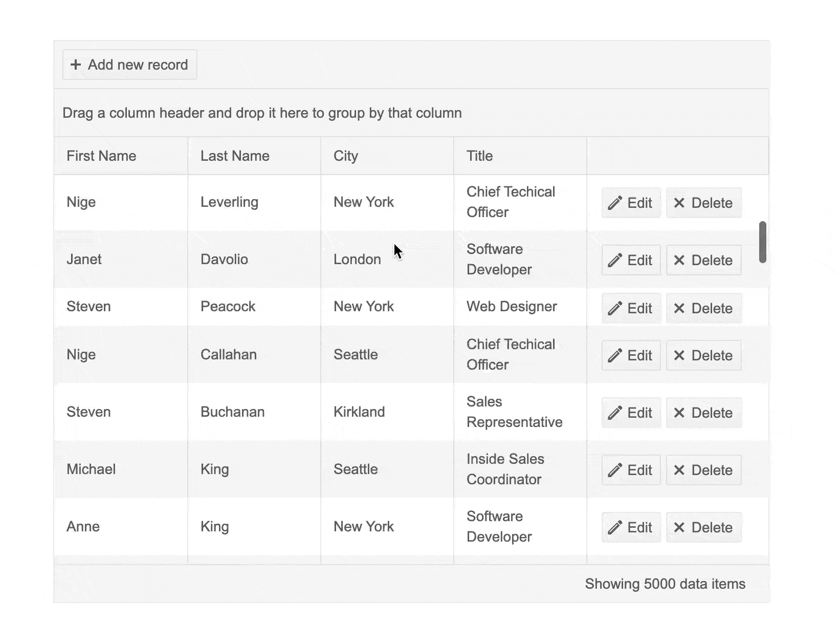
Task: Select the plus icon on Add new record
Action: (x=76, y=65)
